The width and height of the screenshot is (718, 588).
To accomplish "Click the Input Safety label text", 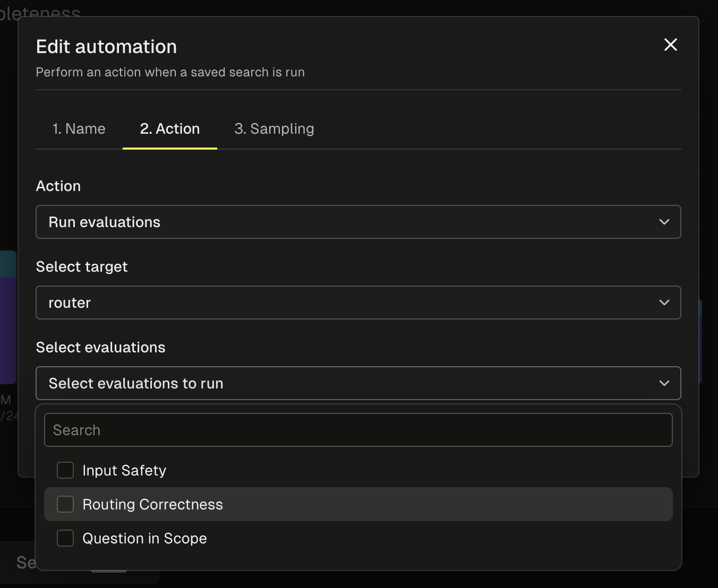I will (x=124, y=471).
